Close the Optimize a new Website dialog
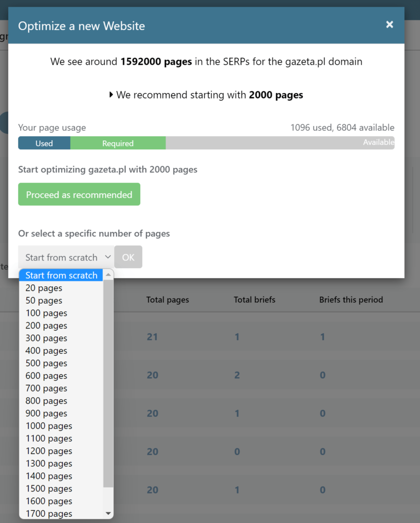 [390, 25]
